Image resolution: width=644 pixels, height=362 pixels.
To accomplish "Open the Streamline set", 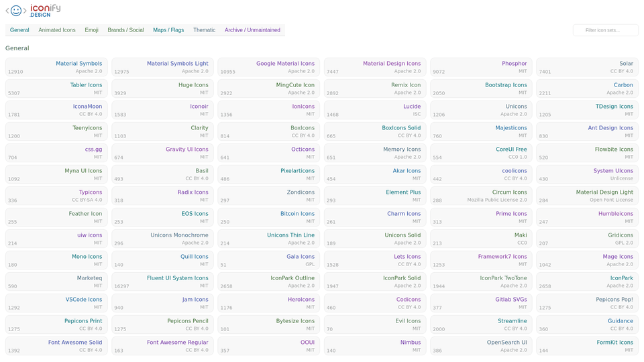I will pyautogui.click(x=481, y=324).
